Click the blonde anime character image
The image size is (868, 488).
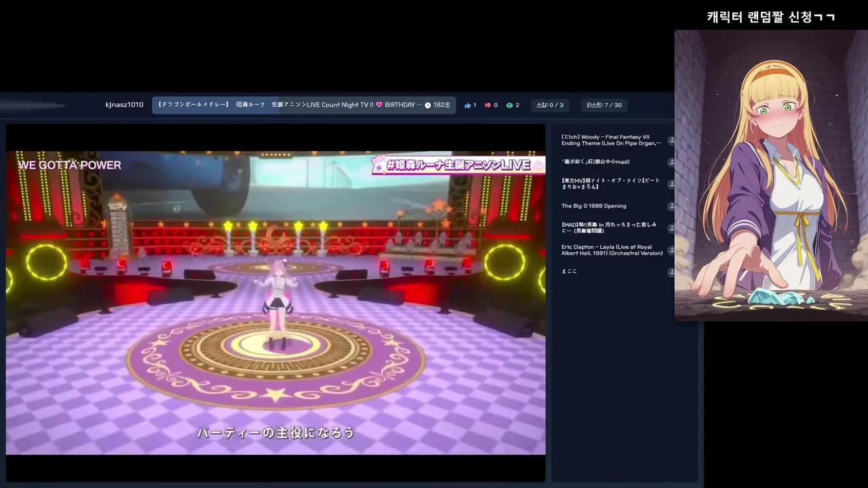coord(771,175)
